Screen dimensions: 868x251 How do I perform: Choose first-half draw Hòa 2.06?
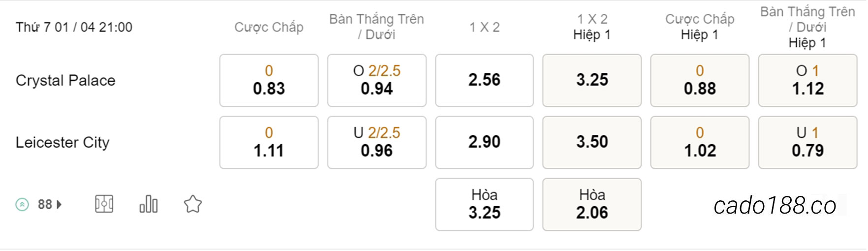tap(592, 204)
